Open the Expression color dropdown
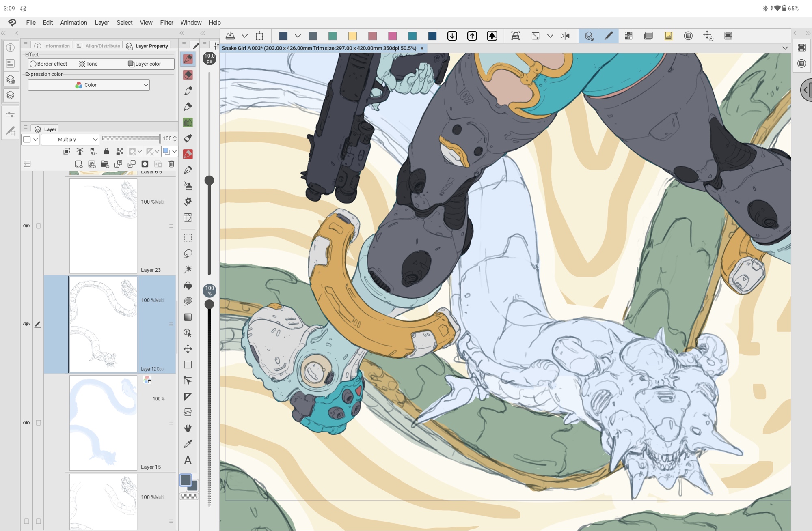 (x=89, y=85)
